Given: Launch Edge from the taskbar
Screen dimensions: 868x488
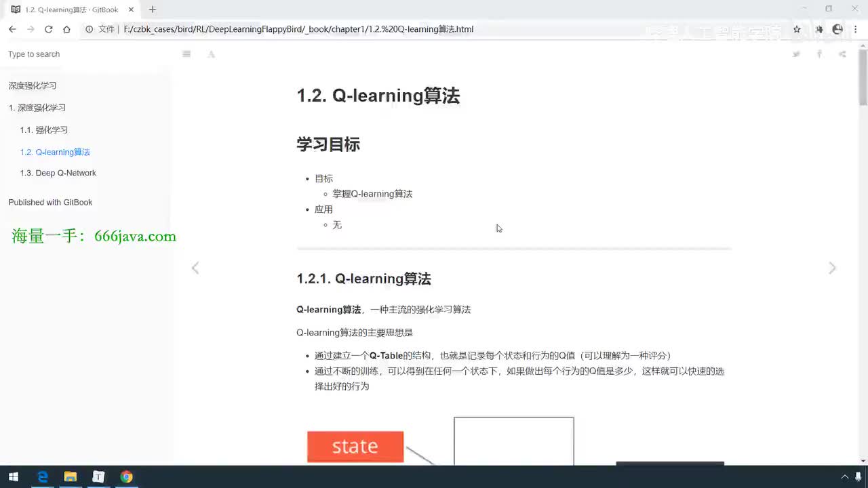Looking at the screenshot, I should pyautogui.click(x=42, y=477).
